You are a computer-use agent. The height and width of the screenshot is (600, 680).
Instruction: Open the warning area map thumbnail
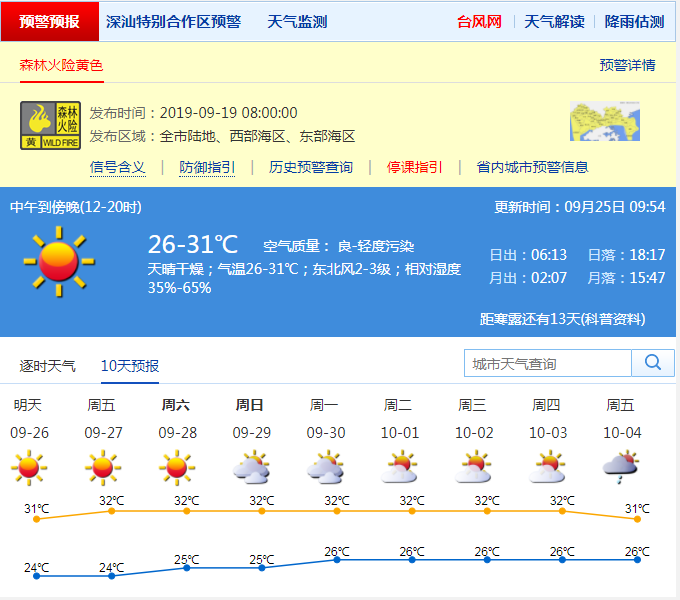tap(604, 122)
